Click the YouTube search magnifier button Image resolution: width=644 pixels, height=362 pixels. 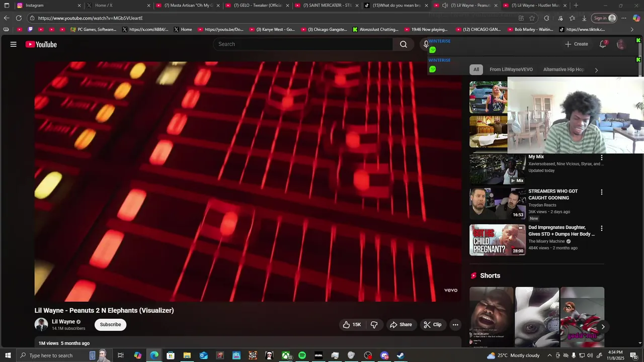click(404, 44)
